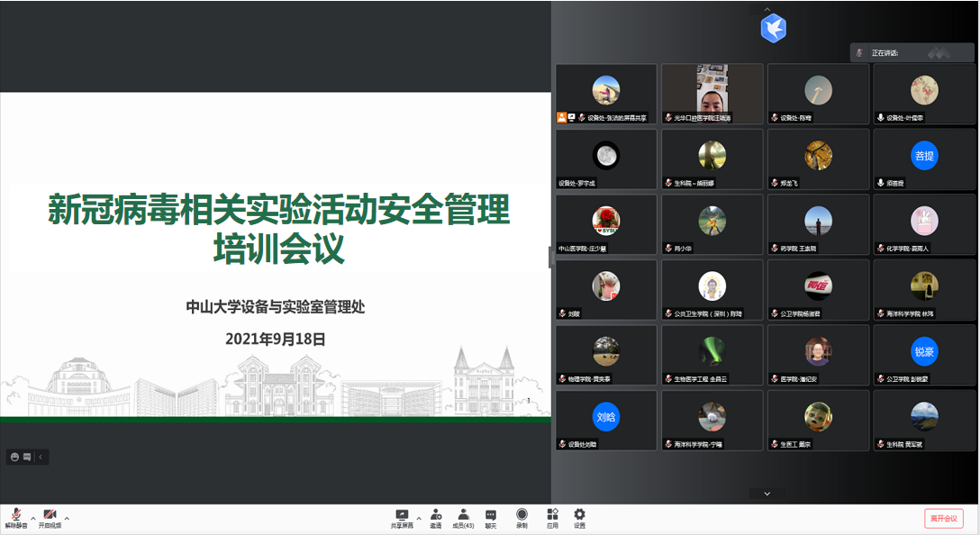The width and height of the screenshot is (980, 535).
Task: Collapse the floating emoji toolbar left arrow
Action: 41,457
